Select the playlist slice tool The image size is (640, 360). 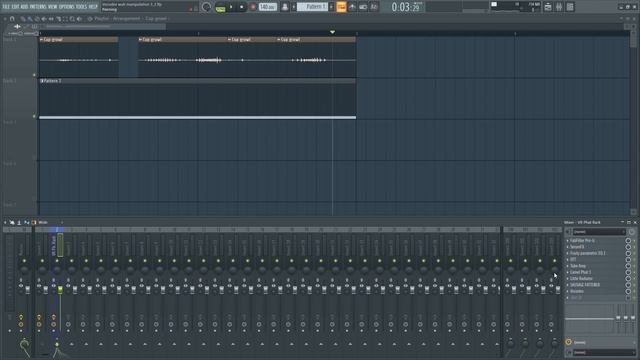click(58, 19)
